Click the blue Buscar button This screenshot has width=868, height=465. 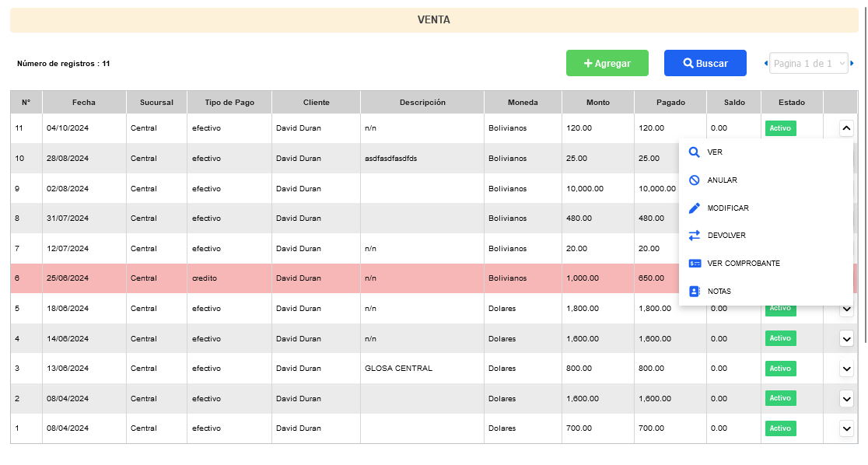[705, 63]
